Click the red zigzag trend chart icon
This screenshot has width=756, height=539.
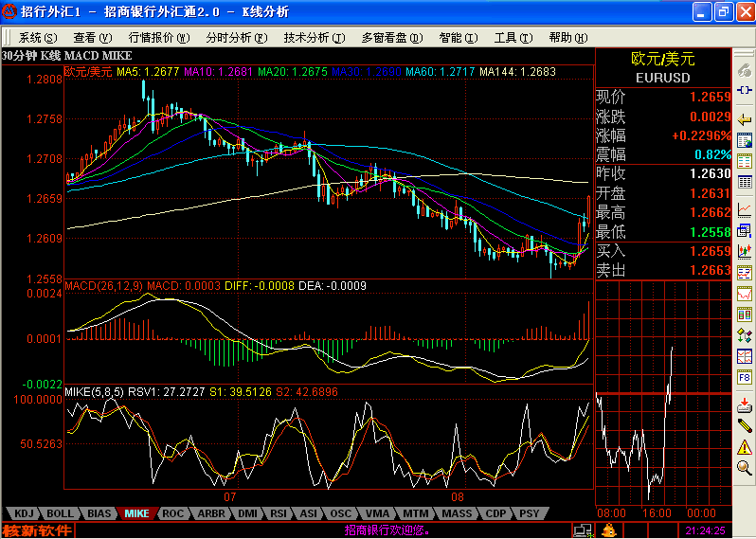click(x=745, y=294)
